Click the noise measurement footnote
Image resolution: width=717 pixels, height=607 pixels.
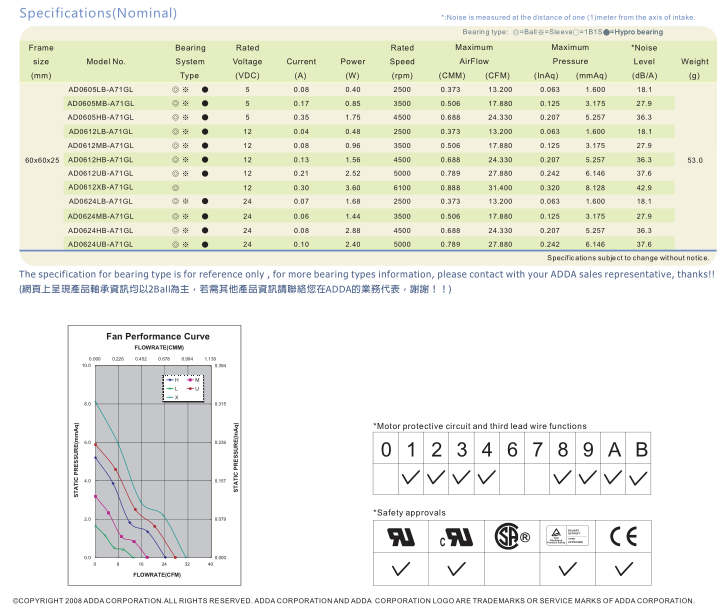[568, 17]
